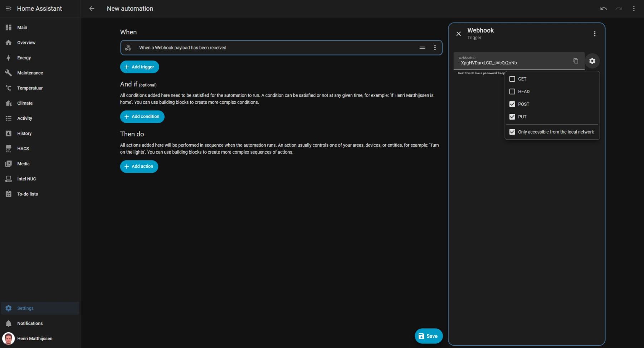Click the Intel NUC computer icon
The width and height of the screenshot is (644, 348).
click(9, 179)
